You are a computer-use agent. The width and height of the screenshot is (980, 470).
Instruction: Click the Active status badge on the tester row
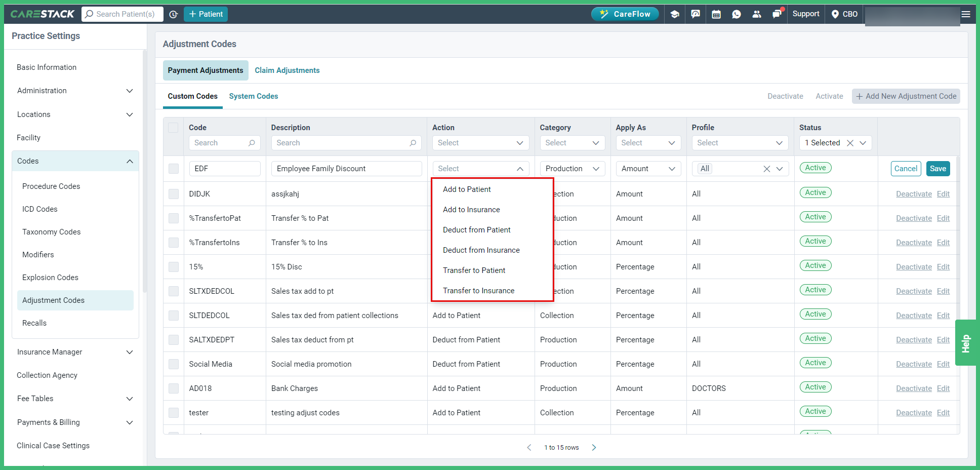[x=815, y=411]
